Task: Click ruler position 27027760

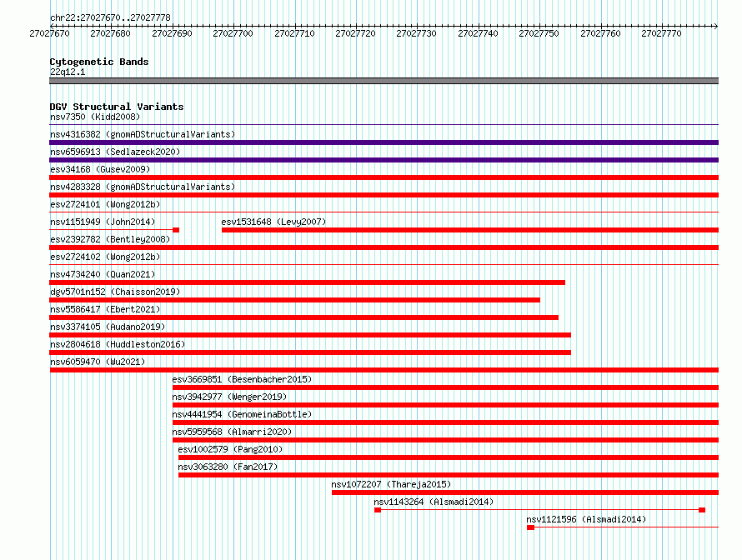Action: pyautogui.click(x=600, y=33)
